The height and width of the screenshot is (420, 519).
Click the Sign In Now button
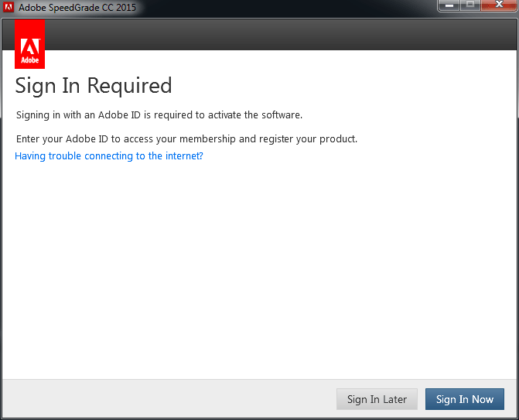point(464,399)
